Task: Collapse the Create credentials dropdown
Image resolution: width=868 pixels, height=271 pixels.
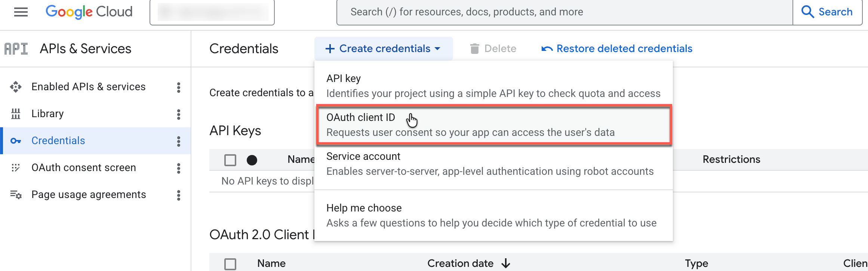Action: tap(384, 49)
